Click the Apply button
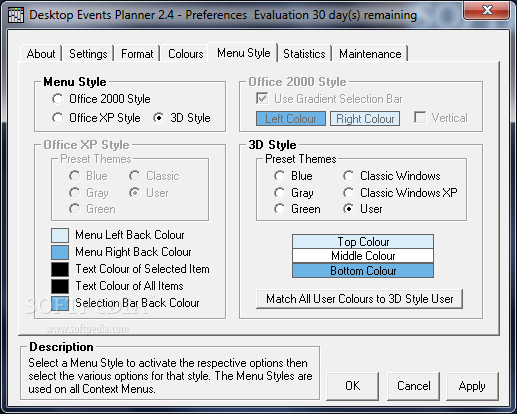The height and width of the screenshot is (414, 517). click(472, 386)
